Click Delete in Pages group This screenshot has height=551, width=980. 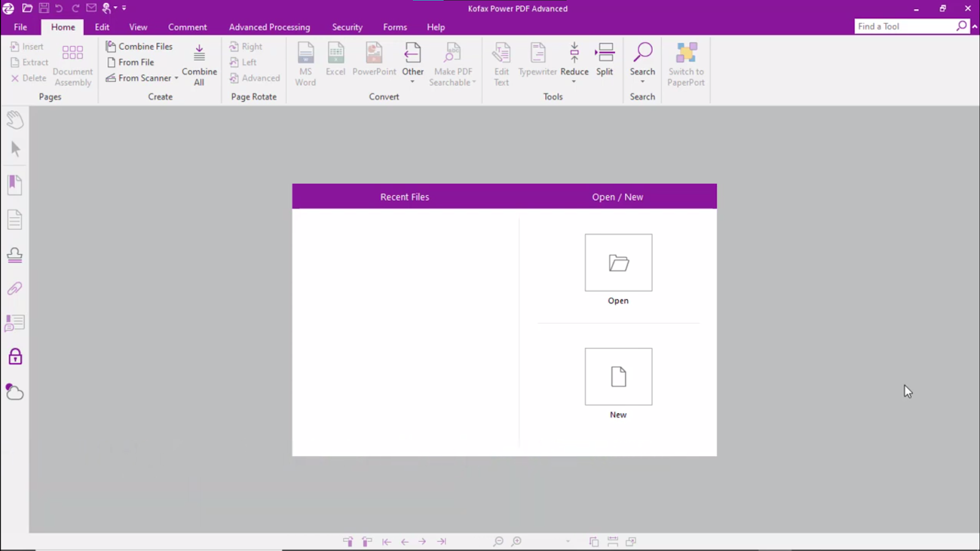tap(28, 78)
